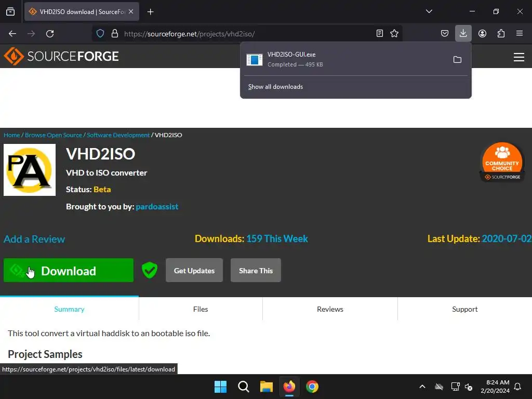Click the Firefox View icon
This screenshot has height=399, width=532.
click(x=10, y=12)
